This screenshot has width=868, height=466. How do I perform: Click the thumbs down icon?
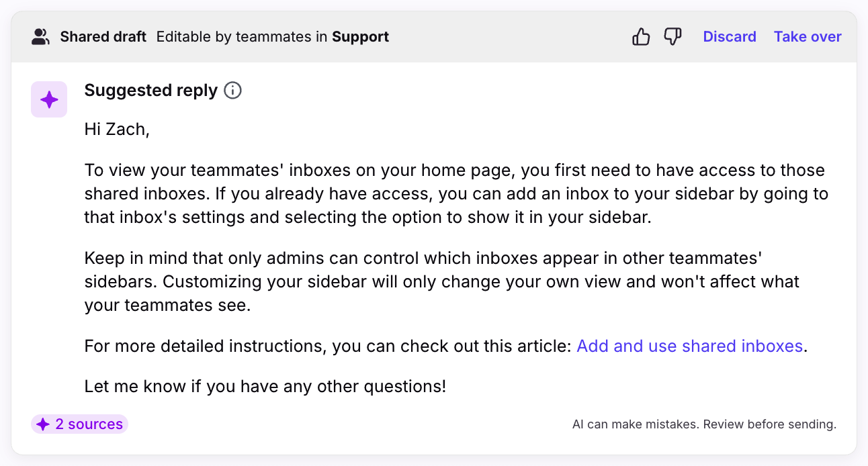672,37
